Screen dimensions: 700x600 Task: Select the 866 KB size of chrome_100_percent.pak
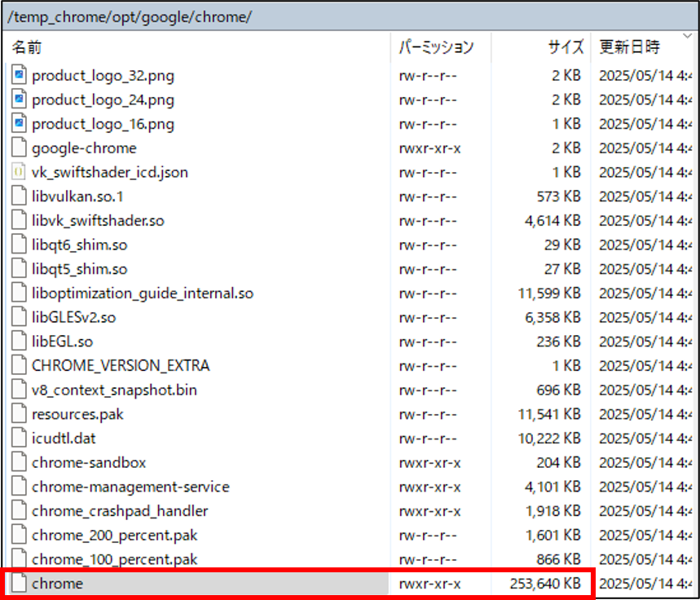[x=558, y=559]
